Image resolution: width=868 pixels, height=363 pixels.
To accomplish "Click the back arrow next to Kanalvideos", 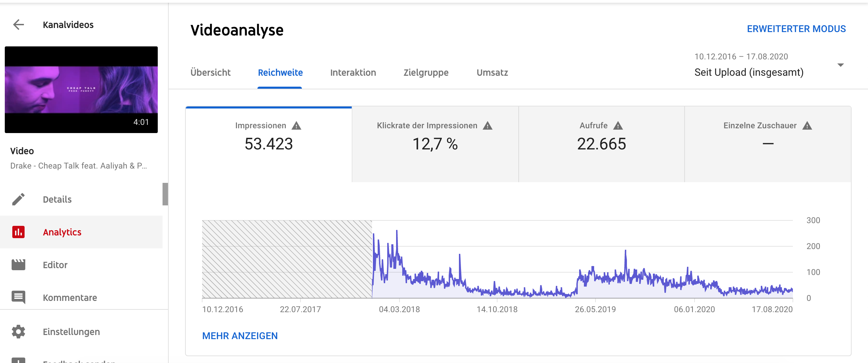I will [x=18, y=25].
